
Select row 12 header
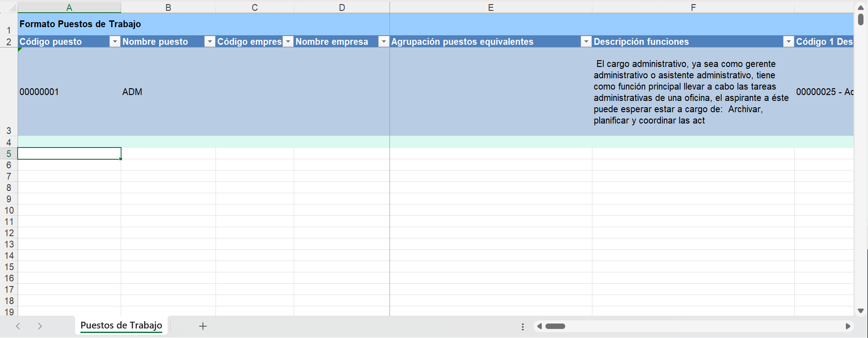click(9, 233)
